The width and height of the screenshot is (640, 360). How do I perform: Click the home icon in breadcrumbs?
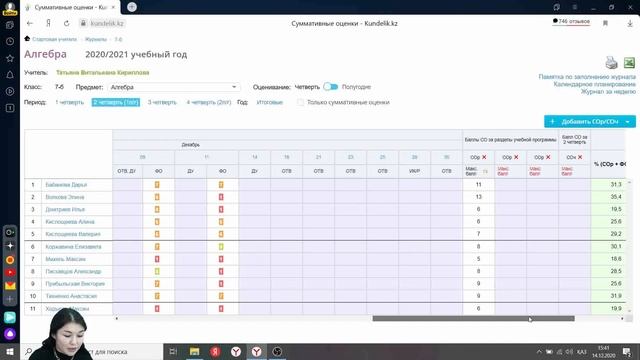pyautogui.click(x=27, y=39)
